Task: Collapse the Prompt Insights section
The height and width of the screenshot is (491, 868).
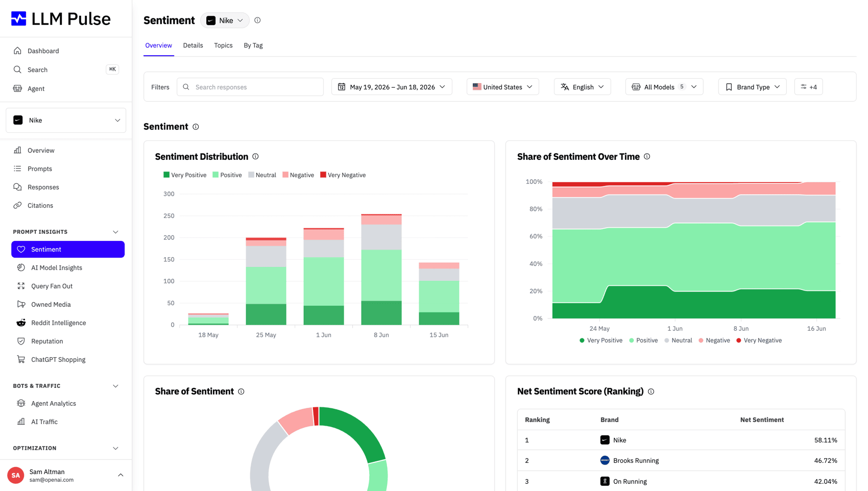Action: (115, 232)
